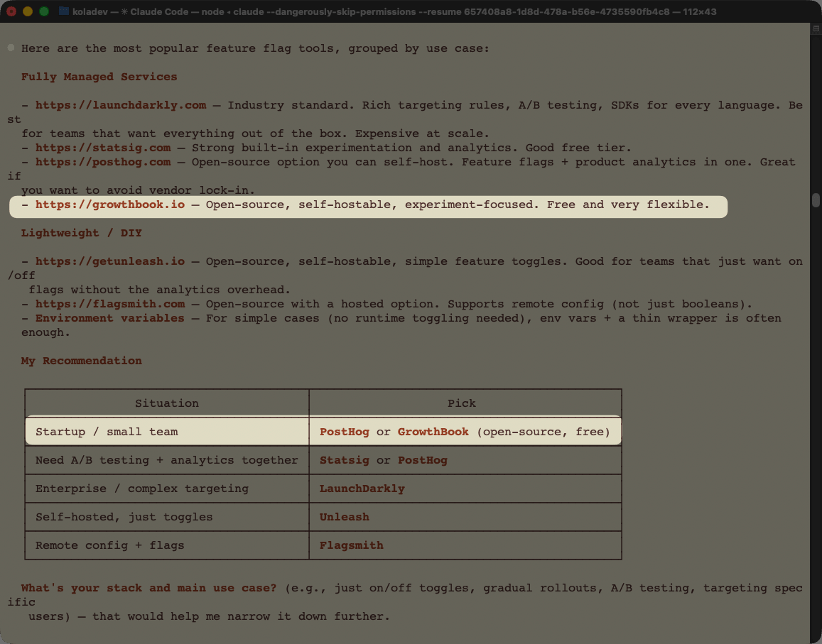Click the 'Flagsmith' cell in the table
The width and height of the screenshot is (822, 644).
(x=351, y=545)
